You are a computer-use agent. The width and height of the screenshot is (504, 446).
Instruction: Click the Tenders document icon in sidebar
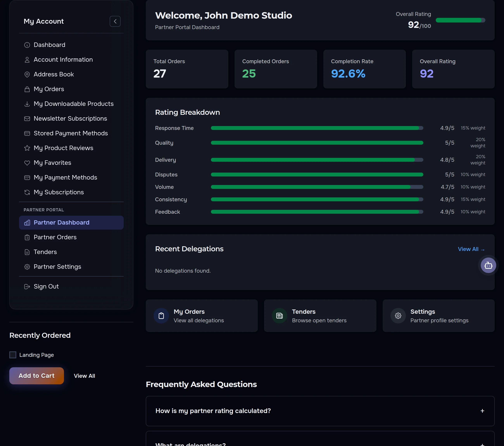27,252
